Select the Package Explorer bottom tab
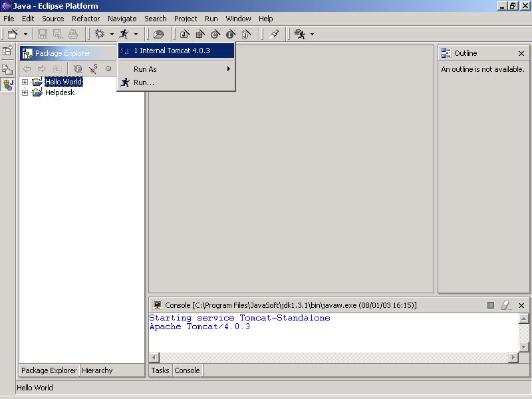The height and width of the screenshot is (399, 532). click(x=49, y=370)
